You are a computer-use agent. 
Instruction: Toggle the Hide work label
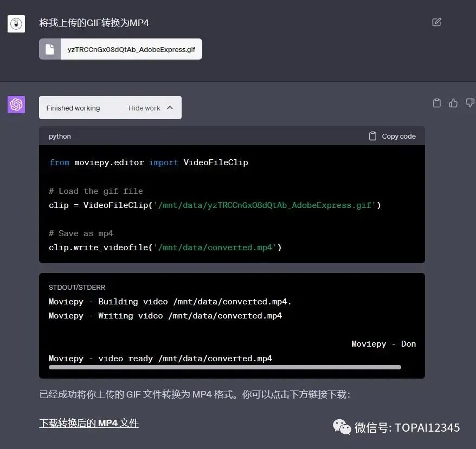[144, 108]
